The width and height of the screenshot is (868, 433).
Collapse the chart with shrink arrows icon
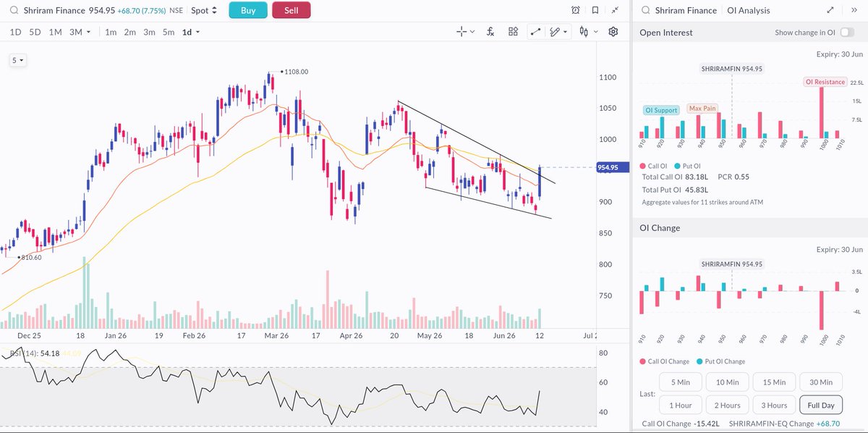[x=615, y=10]
